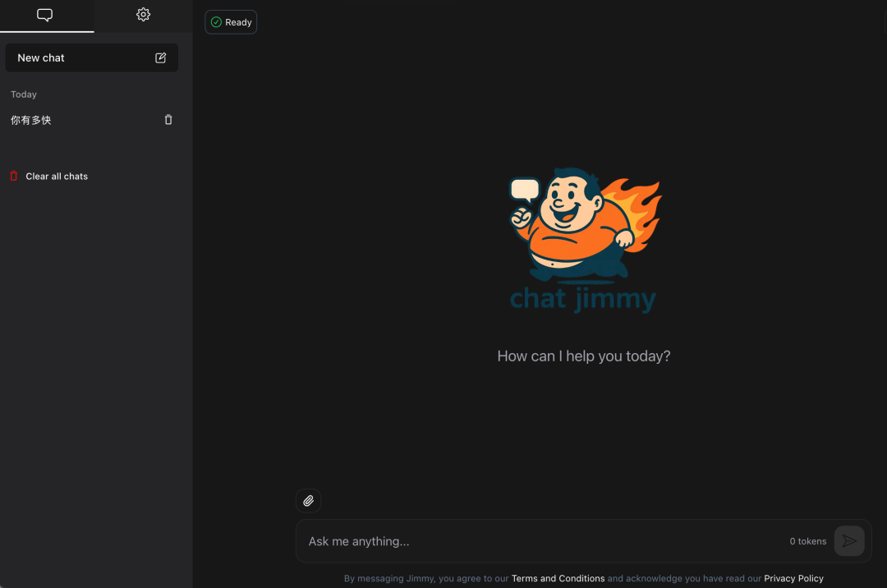Click the "chat jimmy" wordmark text
Viewport: 887px width, 588px height.
[583, 299]
